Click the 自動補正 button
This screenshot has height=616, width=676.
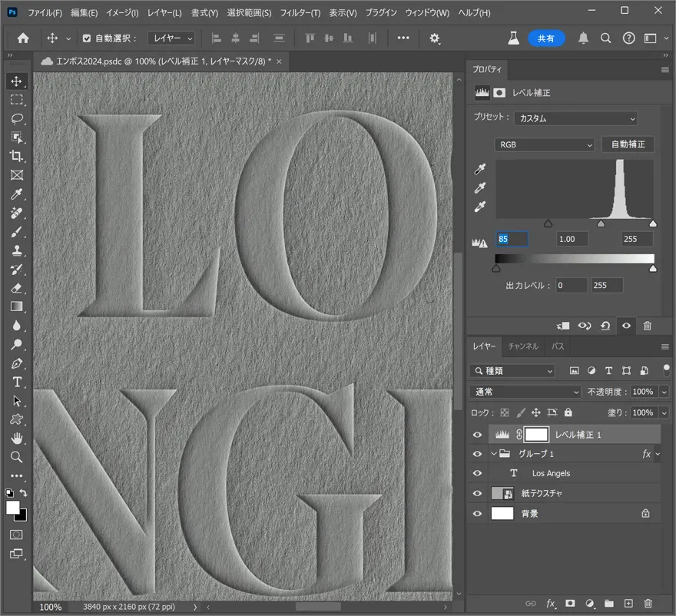pos(628,144)
